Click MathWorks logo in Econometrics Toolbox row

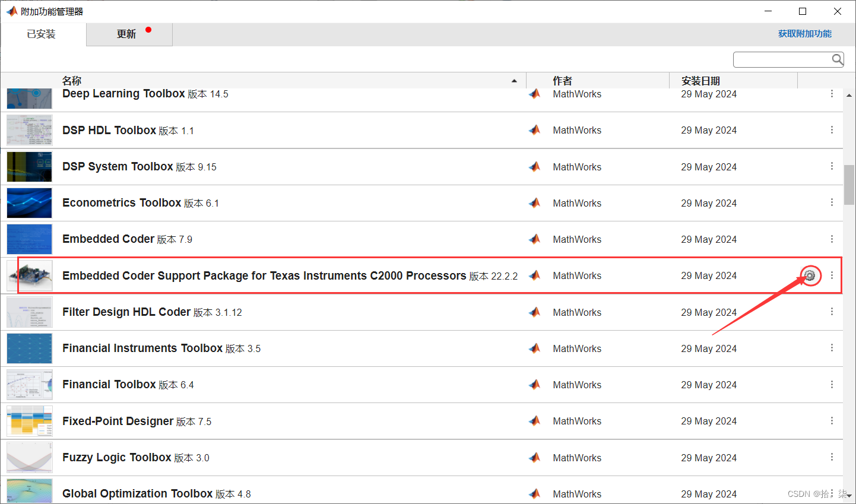tap(535, 203)
